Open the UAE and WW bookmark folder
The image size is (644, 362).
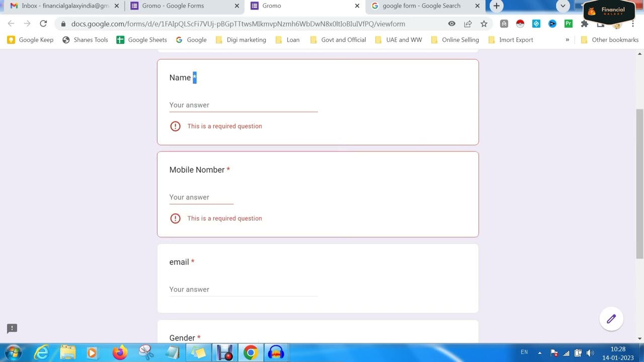point(398,40)
